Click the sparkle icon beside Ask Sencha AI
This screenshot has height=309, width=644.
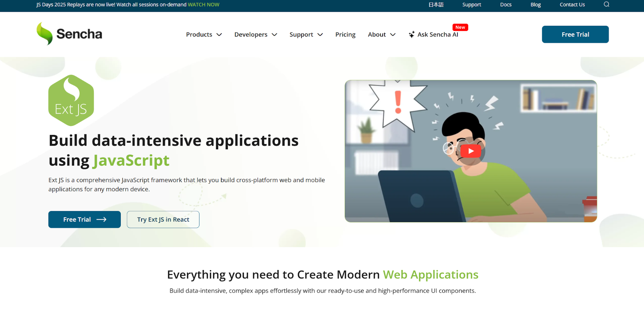point(411,34)
